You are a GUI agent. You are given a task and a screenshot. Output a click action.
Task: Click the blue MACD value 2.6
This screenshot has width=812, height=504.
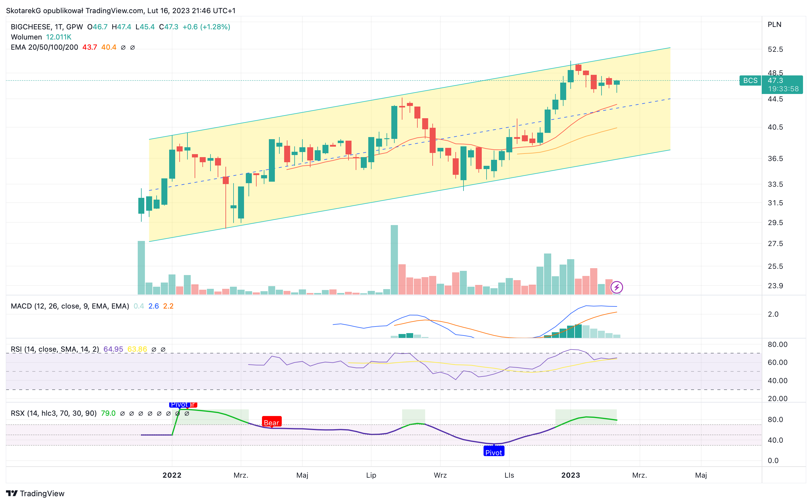coord(153,306)
